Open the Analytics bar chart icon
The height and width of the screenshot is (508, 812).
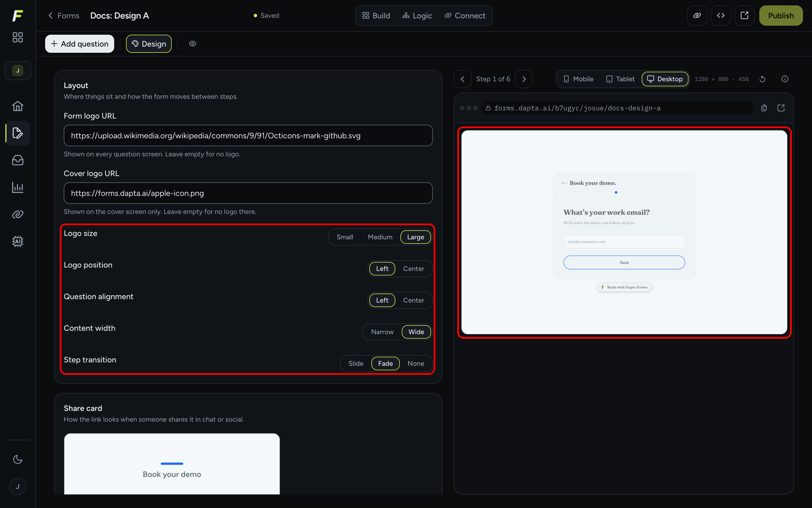click(17, 187)
